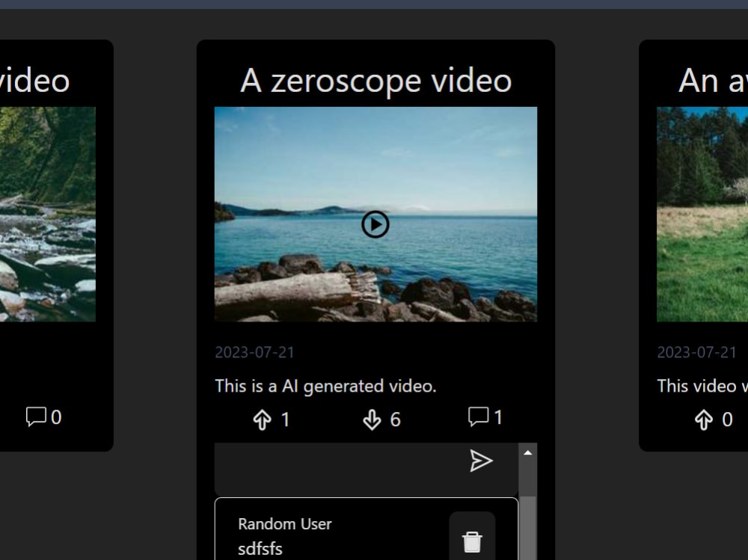Screen dimensions: 748x560
Task: Open comments on the leftmost video card
Action: [x=37, y=416]
